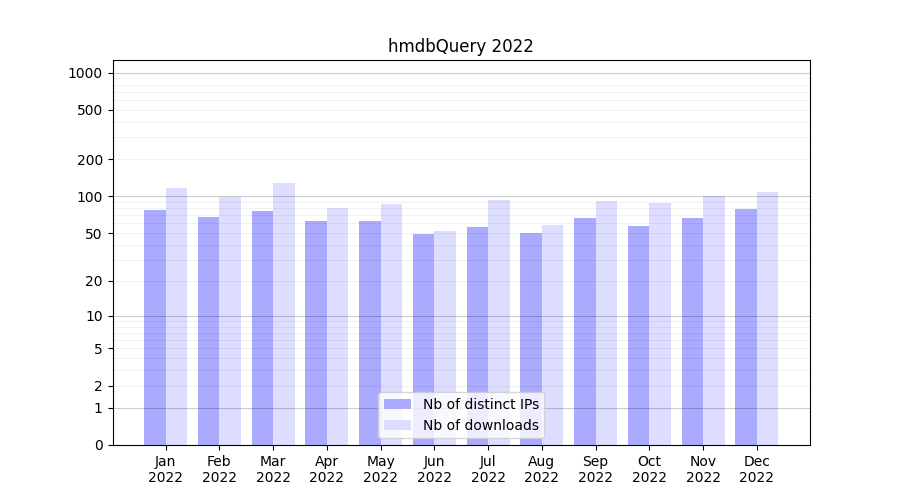
Task: Click the Apr 2022 x-axis label
Action: click(x=327, y=469)
